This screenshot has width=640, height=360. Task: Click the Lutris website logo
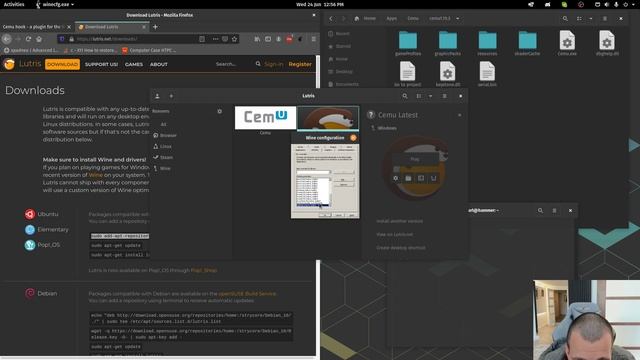(x=22, y=64)
